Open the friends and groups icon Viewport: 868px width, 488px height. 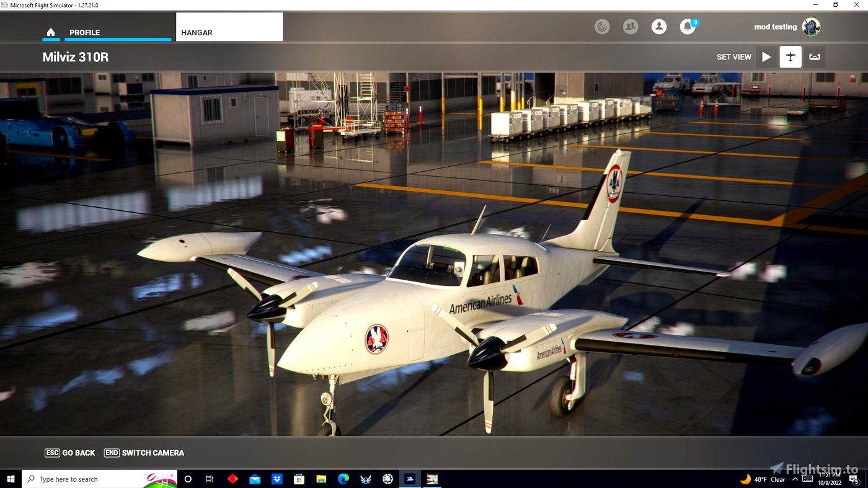(631, 27)
